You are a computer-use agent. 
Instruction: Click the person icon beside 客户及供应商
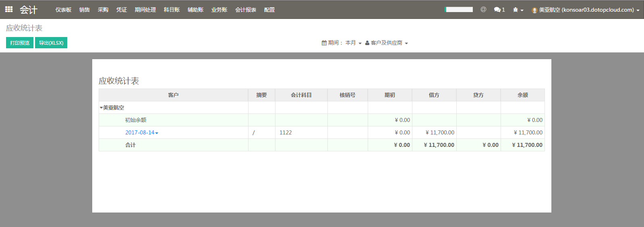click(x=367, y=43)
